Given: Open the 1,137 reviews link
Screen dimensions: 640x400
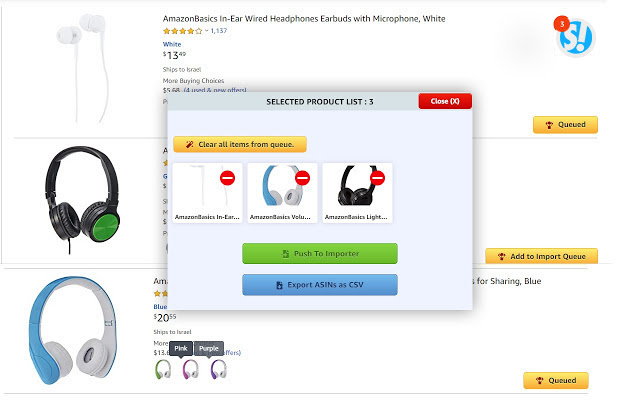Looking at the screenshot, I should tap(219, 31).
